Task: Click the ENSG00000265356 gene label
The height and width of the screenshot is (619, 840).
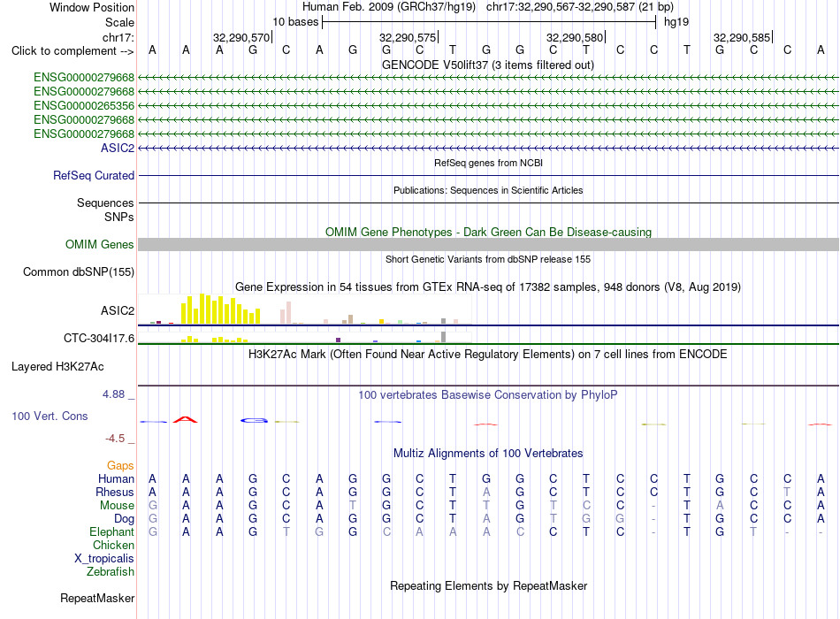Action: (x=84, y=105)
